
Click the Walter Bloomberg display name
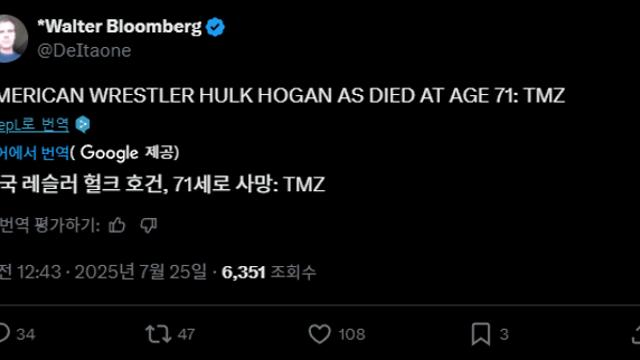click(x=119, y=27)
